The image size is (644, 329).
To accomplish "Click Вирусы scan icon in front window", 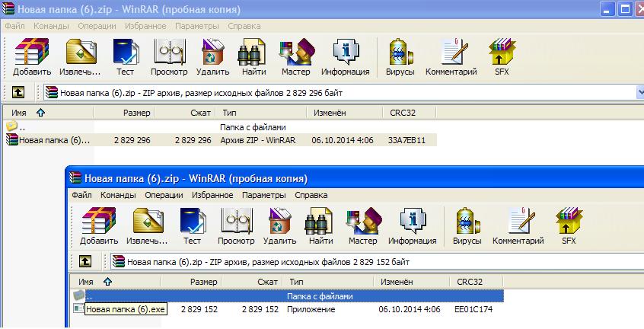I will point(467,226).
